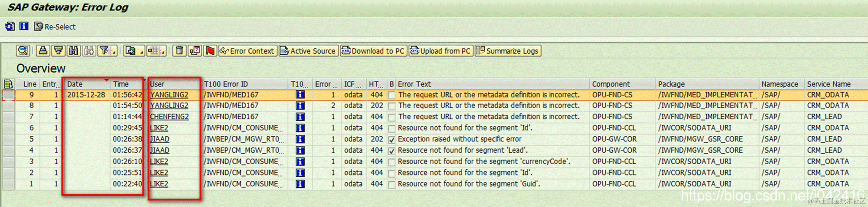Select row selector for line 5
Image resolution: width=868 pixels, height=207 pixels.
[x=9, y=139]
